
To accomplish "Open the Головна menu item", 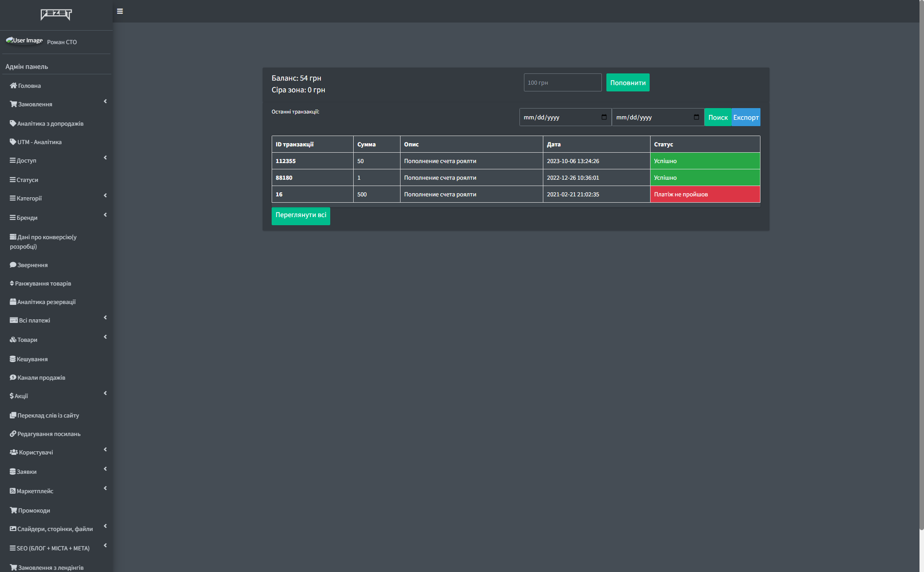I will click(x=57, y=86).
